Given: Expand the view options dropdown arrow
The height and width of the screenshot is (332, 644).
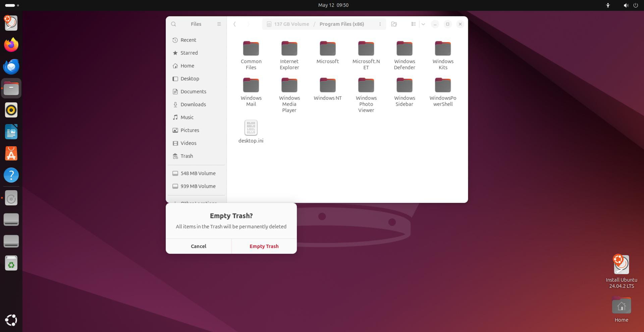Looking at the screenshot, I should point(423,24).
